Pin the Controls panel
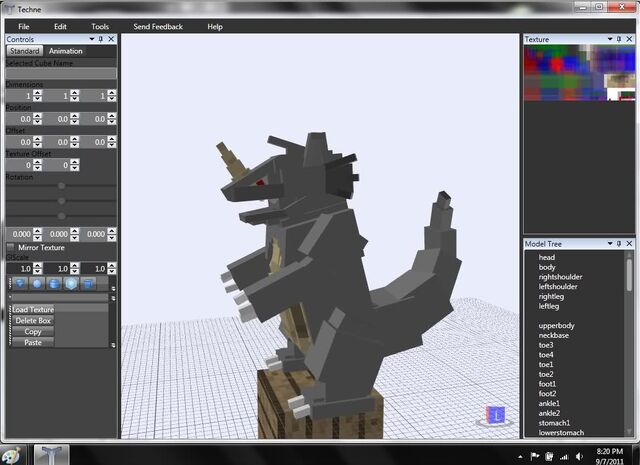Screen dimensions: 640x465 point(101,39)
